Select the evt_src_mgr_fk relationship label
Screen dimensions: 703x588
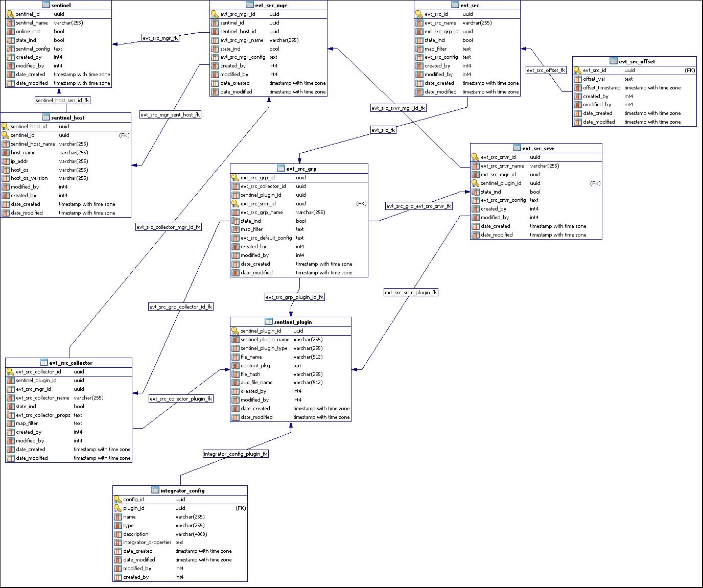tap(160, 38)
